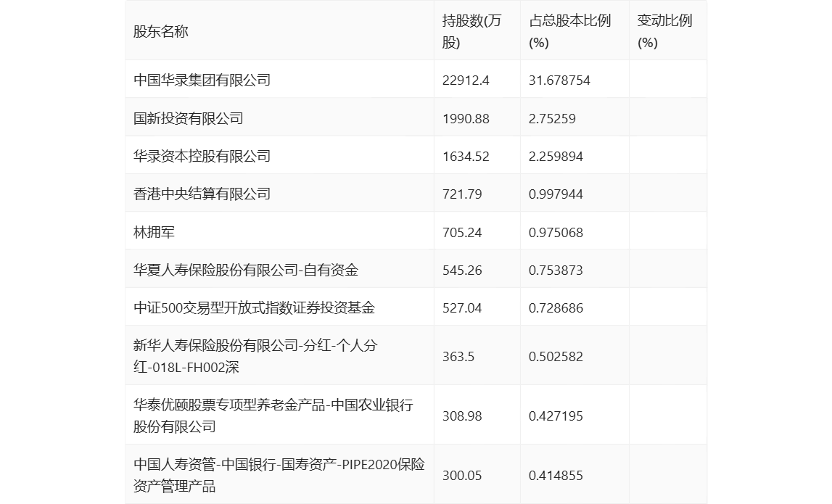
Task: Select shareholder 华录资本控股有限公司
Action: coord(202,156)
